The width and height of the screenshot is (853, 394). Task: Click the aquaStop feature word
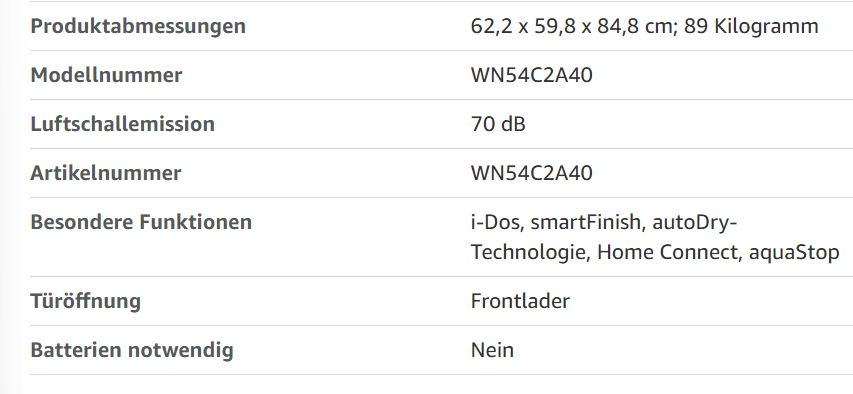coord(794,253)
